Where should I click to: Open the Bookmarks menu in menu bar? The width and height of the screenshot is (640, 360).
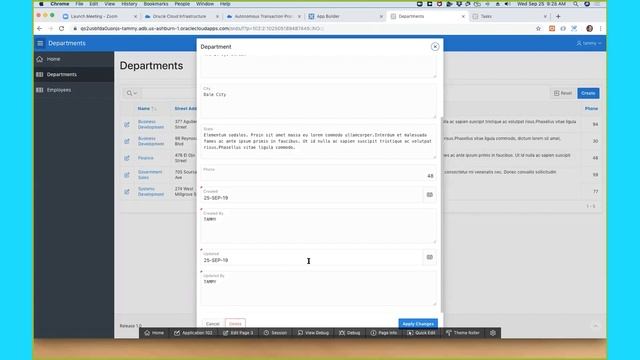click(156, 4)
